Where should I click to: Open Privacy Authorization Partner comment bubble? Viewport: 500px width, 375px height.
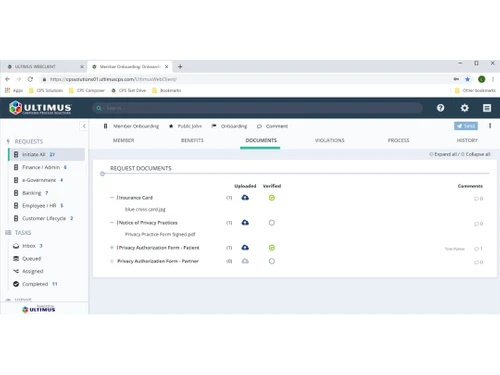[478, 262]
